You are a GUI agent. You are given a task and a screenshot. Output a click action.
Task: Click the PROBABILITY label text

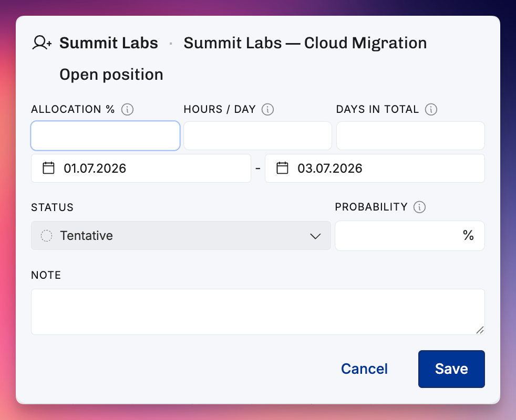tap(371, 207)
